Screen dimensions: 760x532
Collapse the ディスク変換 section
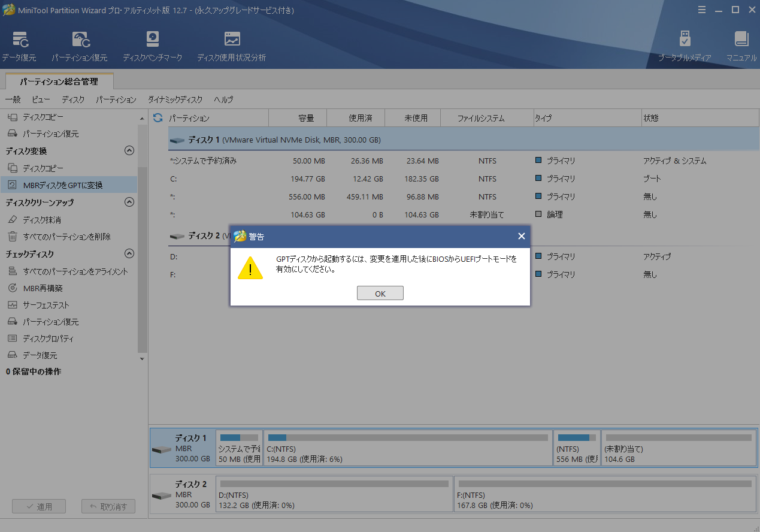coord(129,150)
